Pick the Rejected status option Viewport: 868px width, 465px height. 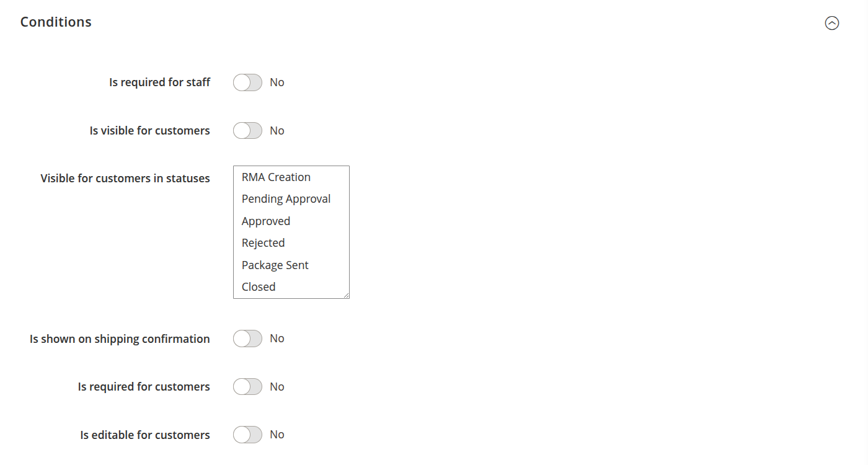(263, 243)
